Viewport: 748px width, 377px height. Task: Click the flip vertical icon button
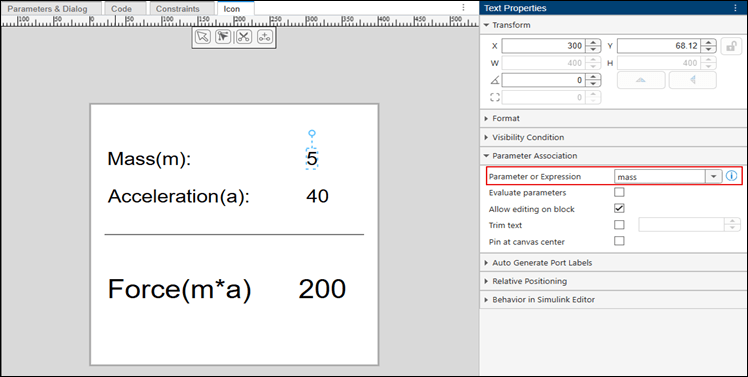pyautogui.click(x=641, y=80)
